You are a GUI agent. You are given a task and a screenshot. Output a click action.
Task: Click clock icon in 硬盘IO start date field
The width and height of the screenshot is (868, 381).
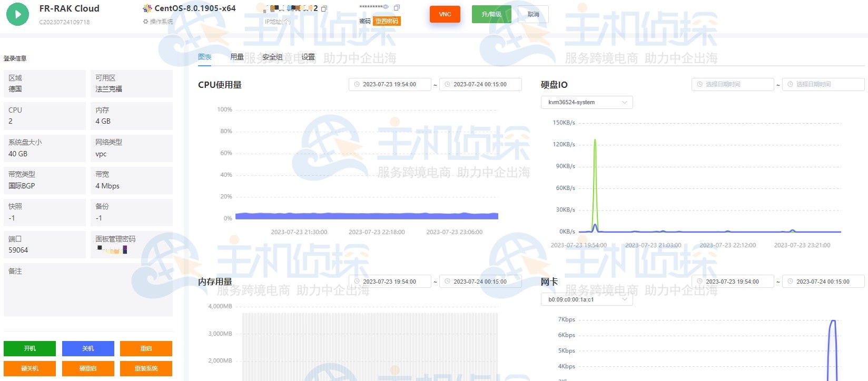tap(699, 84)
